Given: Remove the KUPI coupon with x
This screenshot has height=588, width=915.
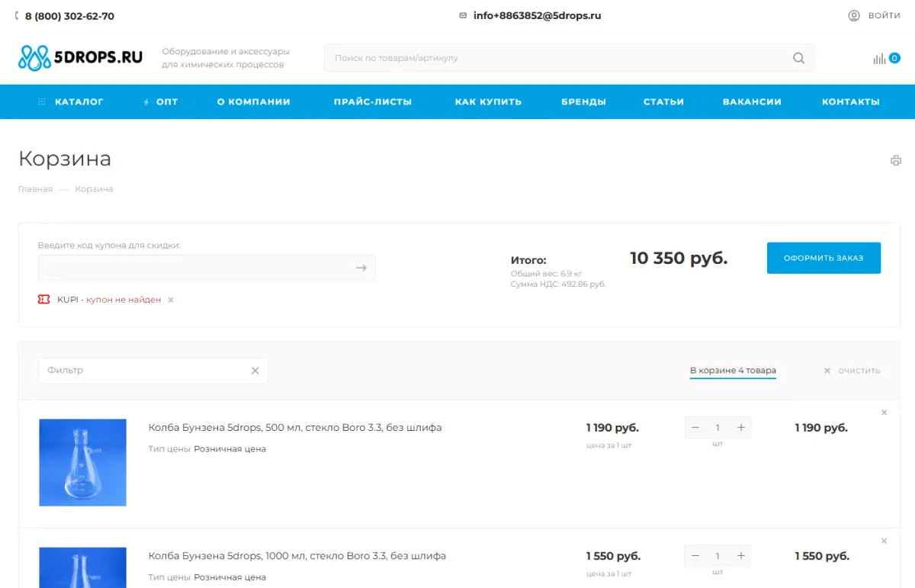Looking at the screenshot, I should [171, 300].
